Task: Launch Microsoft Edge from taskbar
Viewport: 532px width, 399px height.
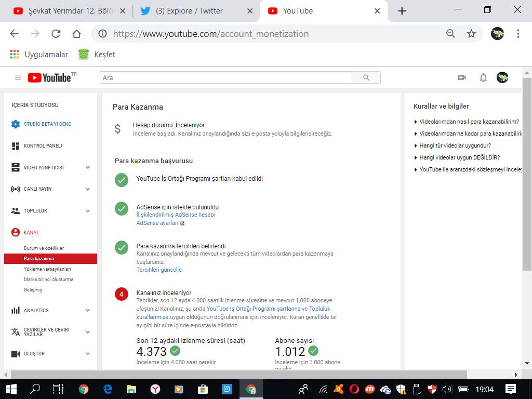Action: coord(108,389)
